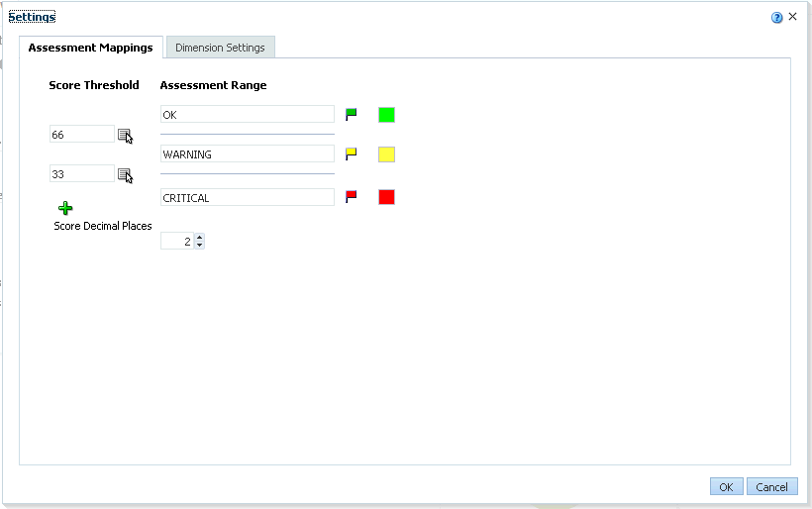Click the score threshold field showing 66
The height and width of the screenshot is (509, 812).
pyautogui.click(x=82, y=135)
